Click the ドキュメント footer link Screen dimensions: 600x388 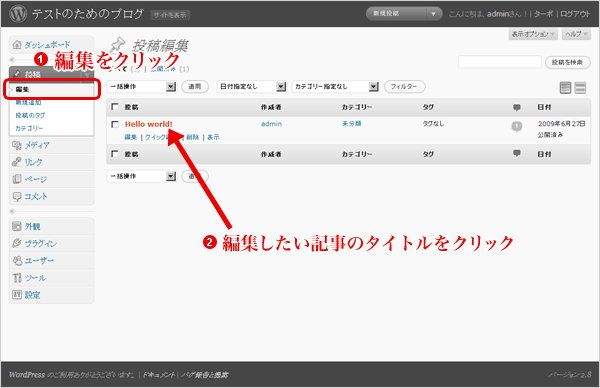pos(159,375)
